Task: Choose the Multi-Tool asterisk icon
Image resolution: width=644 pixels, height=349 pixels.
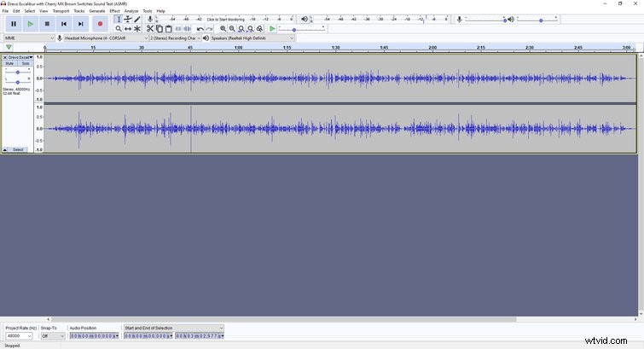Action: (137, 29)
